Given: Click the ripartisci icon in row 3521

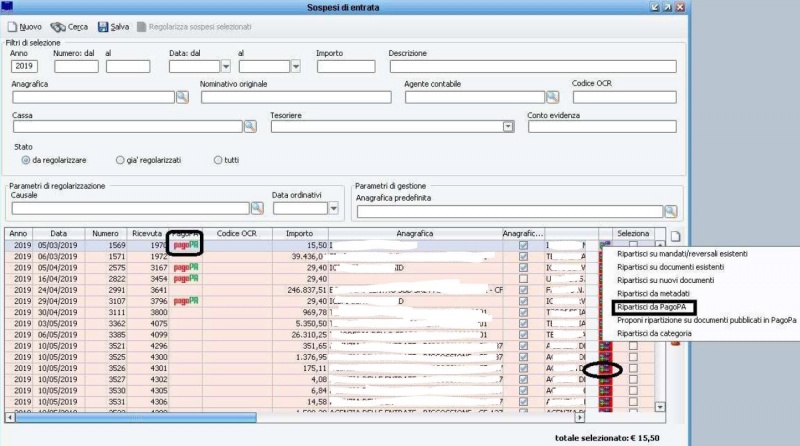Looking at the screenshot, I should 605,346.
